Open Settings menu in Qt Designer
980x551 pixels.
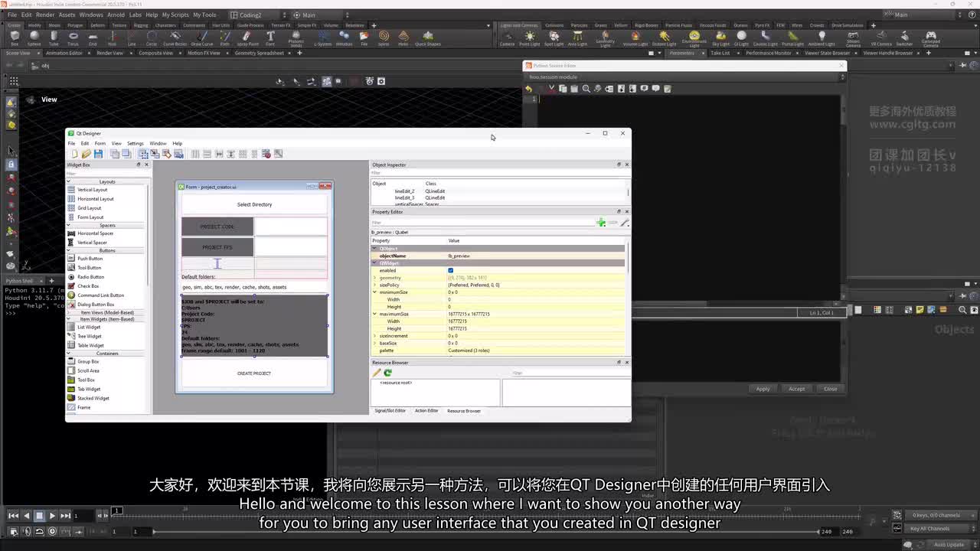[x=136, y=143]
